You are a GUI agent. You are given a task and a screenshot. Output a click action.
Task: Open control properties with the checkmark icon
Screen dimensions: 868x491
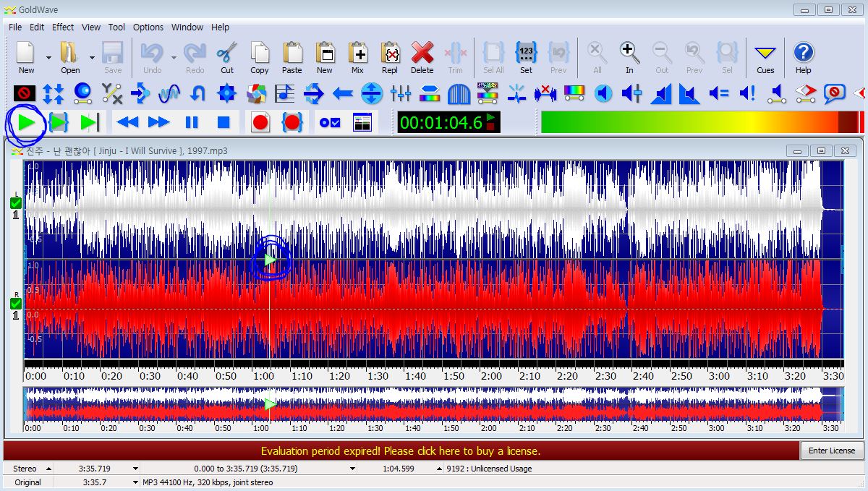(x=330, y=122)
